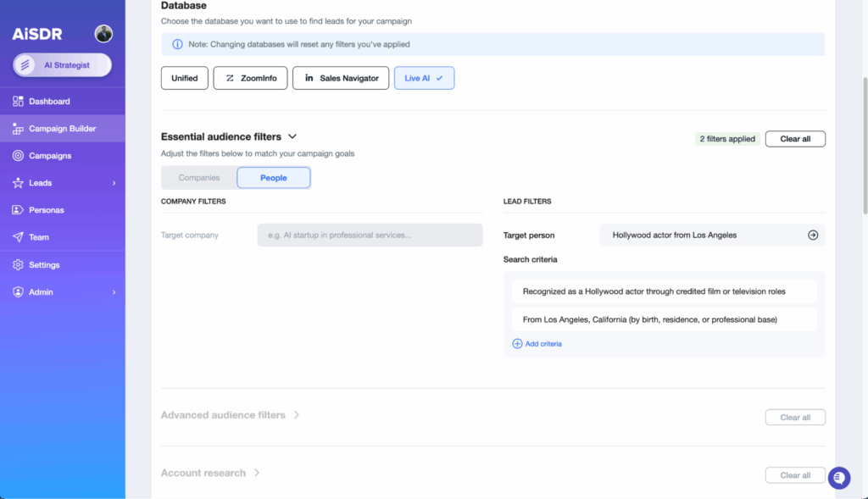
Task: Click the Personas icon in sidebar
Action: [18, 210]
